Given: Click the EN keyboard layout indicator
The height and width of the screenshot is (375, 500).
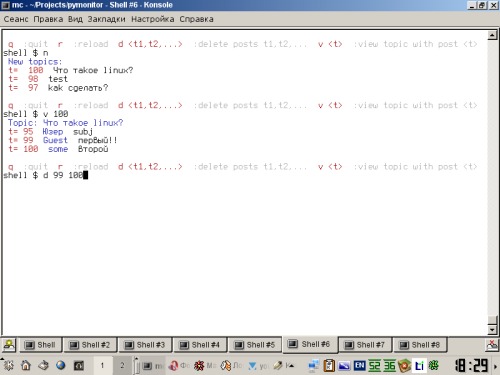Looking at the screenshot, I should click(359, 366).
